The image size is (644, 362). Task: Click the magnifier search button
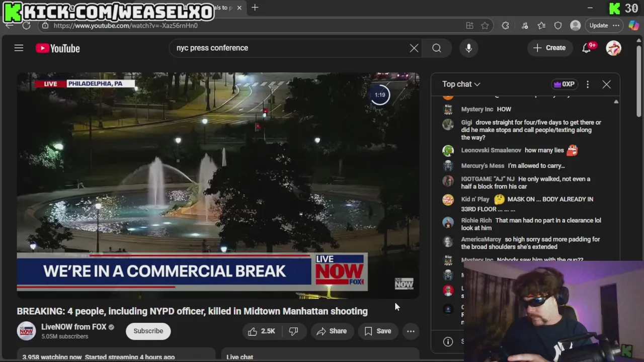coord(437,48)
